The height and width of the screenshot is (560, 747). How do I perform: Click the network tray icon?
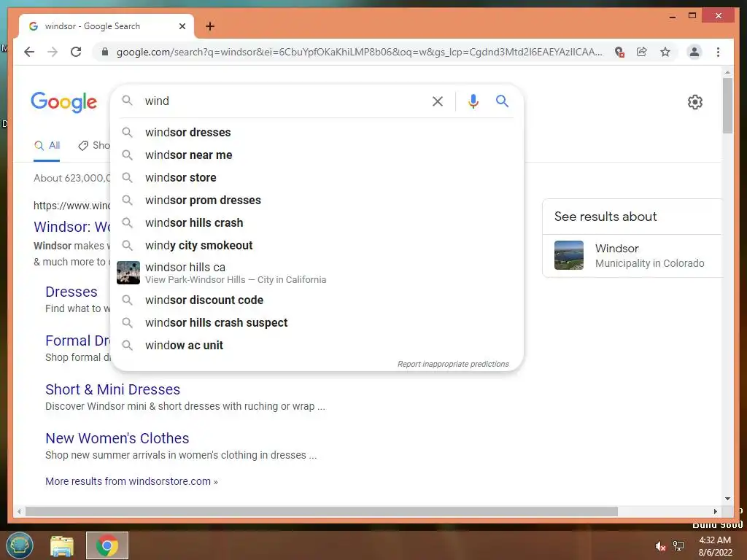678,546
